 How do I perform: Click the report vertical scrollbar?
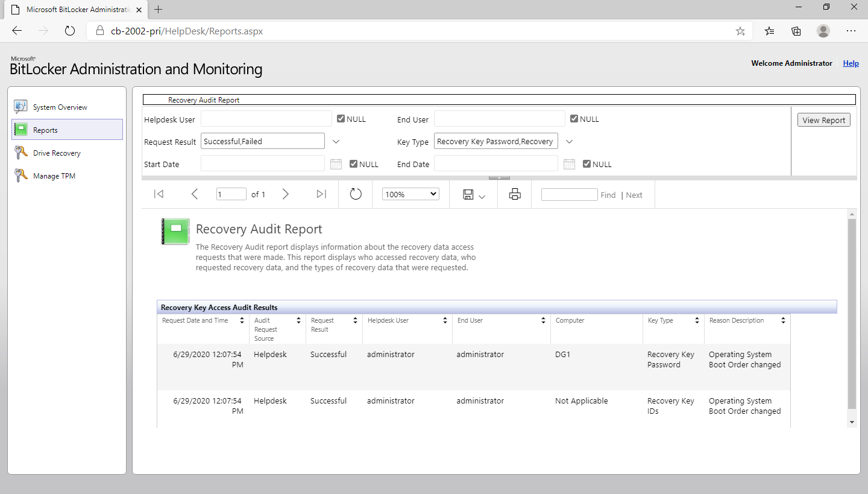(x=852, y=314)
